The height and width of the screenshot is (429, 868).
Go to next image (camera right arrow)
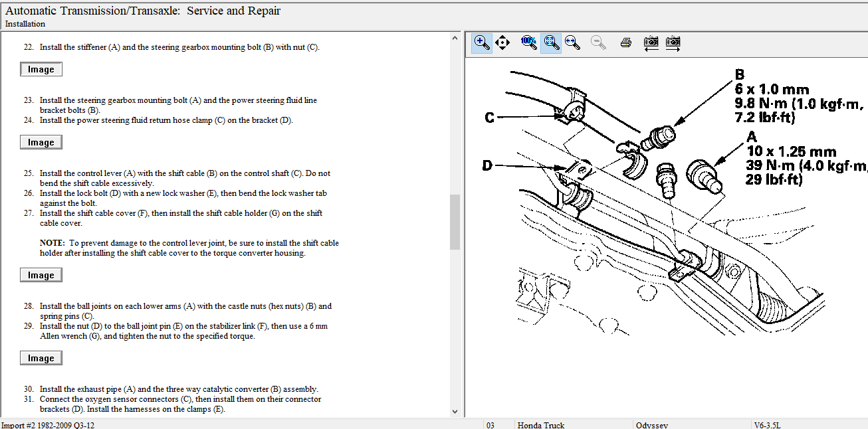pyautogui.click(x=673, y=43)
